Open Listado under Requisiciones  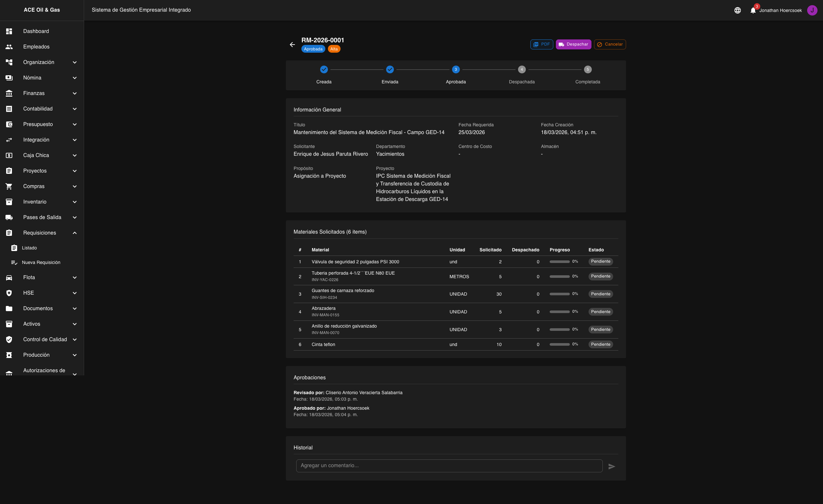(29, 248)
